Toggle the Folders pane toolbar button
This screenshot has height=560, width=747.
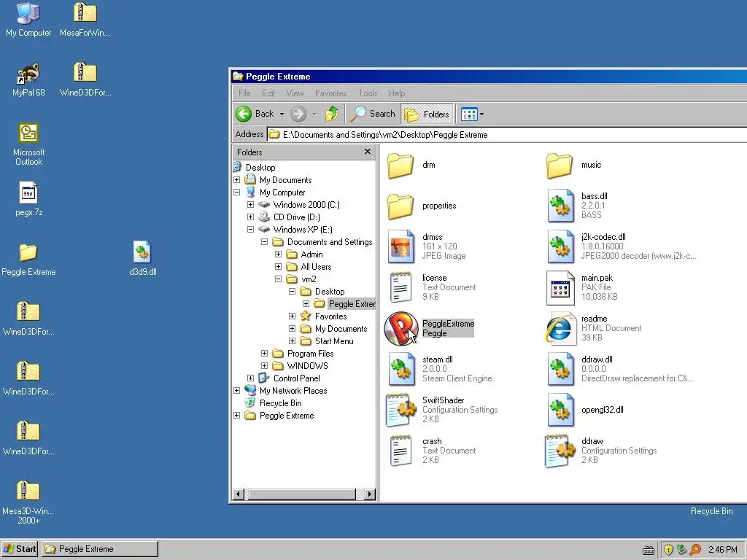click(427, 114)
